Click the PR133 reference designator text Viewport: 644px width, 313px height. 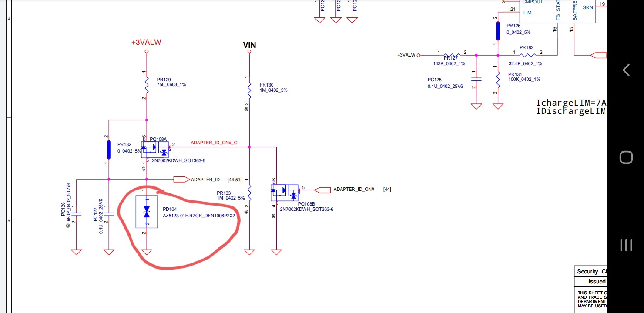tap(224, 193)
